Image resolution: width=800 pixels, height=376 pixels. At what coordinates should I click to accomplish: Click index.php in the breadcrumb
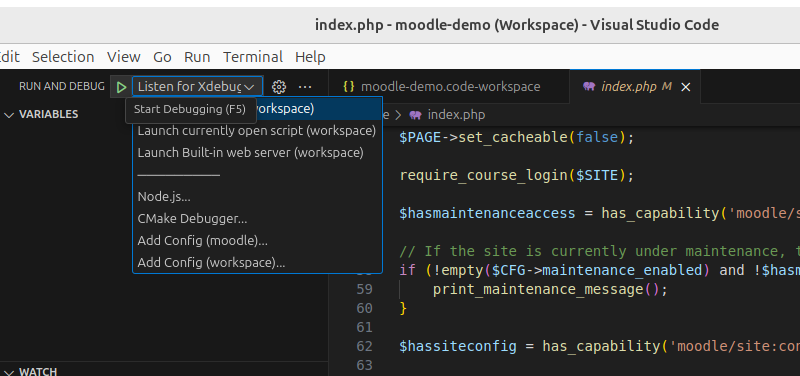[x=456, y=115]
